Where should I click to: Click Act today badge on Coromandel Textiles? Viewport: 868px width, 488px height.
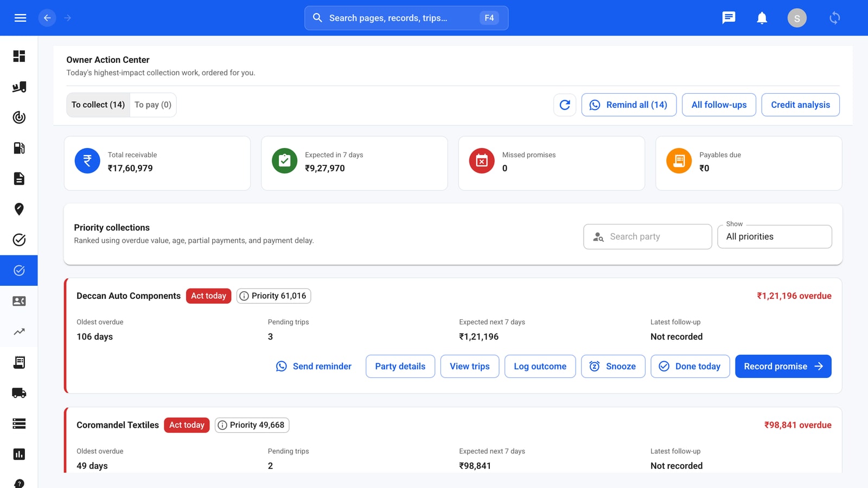(x=187, y=425)
